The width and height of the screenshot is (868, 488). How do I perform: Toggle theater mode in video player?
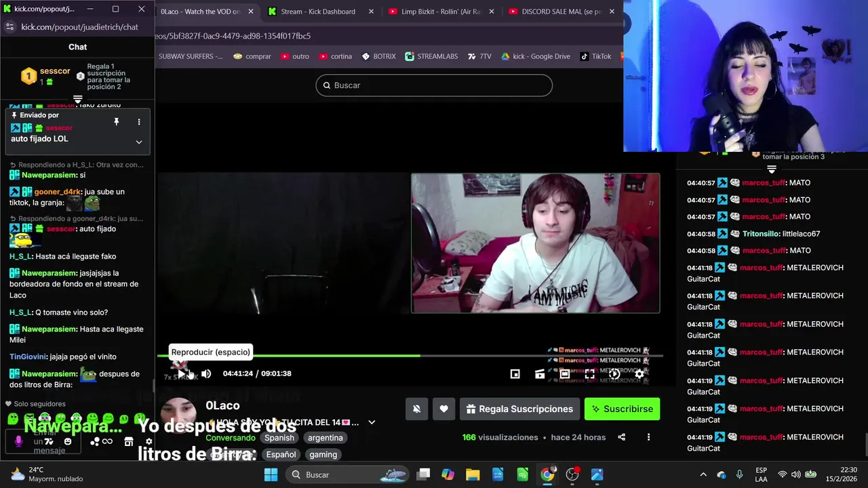(565, 373)
